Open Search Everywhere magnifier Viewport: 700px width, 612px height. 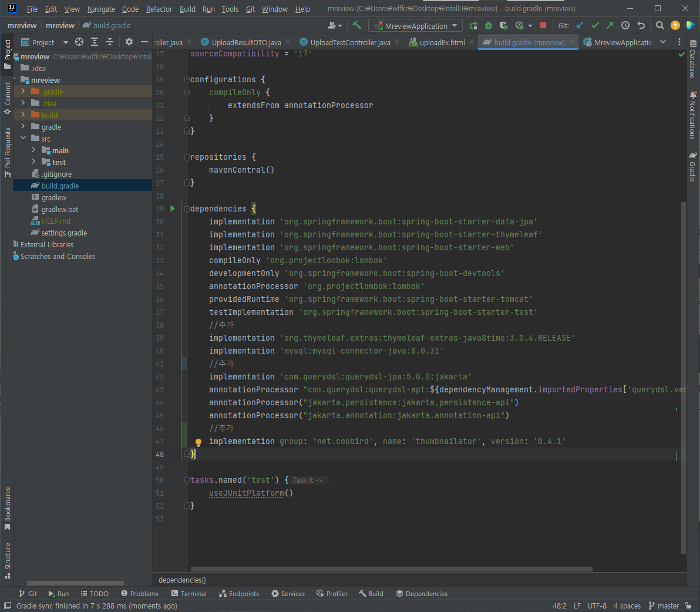click(x=660, y=25)
